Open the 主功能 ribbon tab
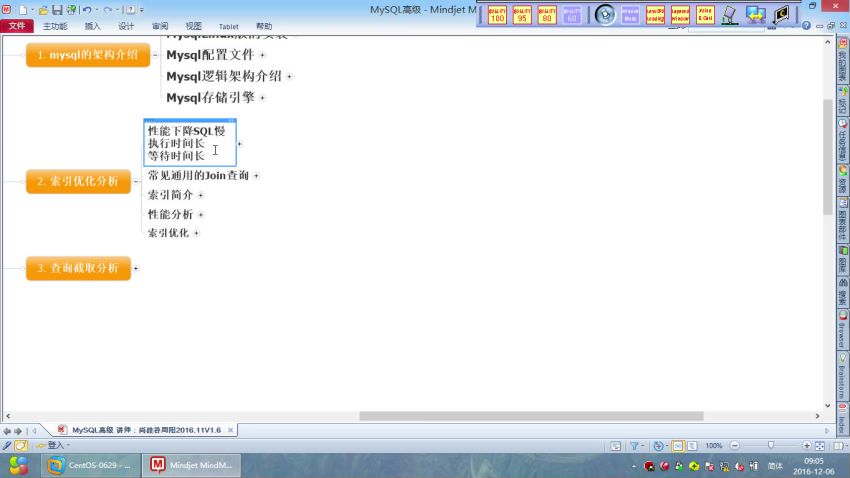850x478 pixels. click(x=55, y=26)
